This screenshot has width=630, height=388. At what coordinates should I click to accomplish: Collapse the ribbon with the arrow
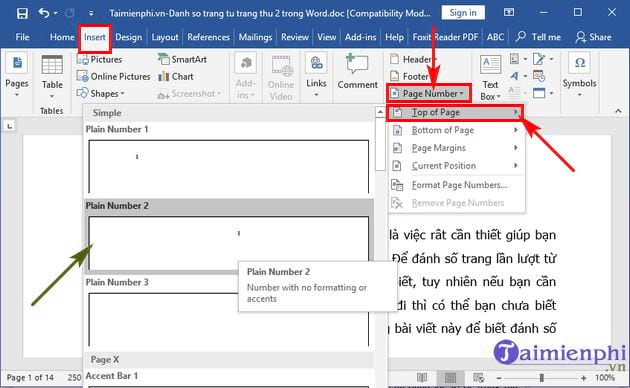pos(618,111)
